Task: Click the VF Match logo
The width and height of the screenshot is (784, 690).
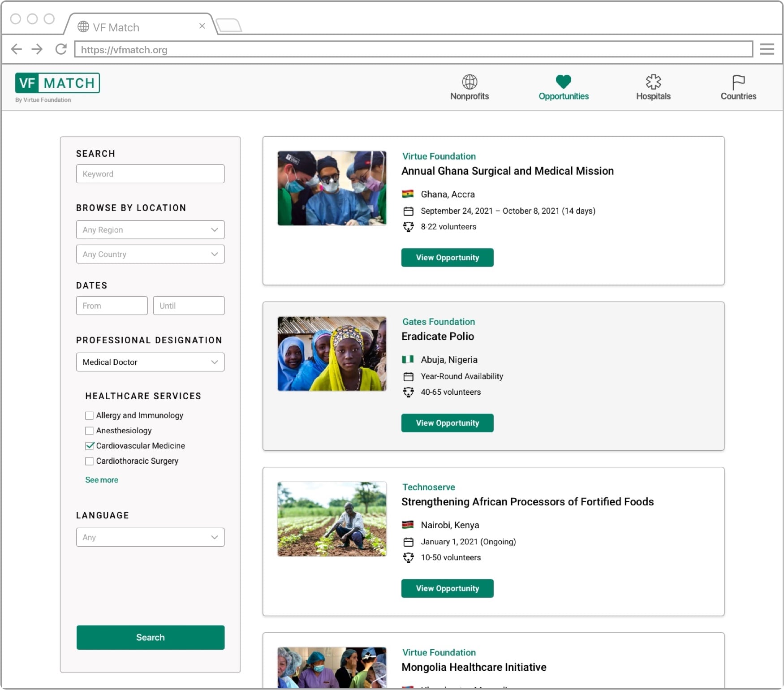Action: tap(57, 83)
